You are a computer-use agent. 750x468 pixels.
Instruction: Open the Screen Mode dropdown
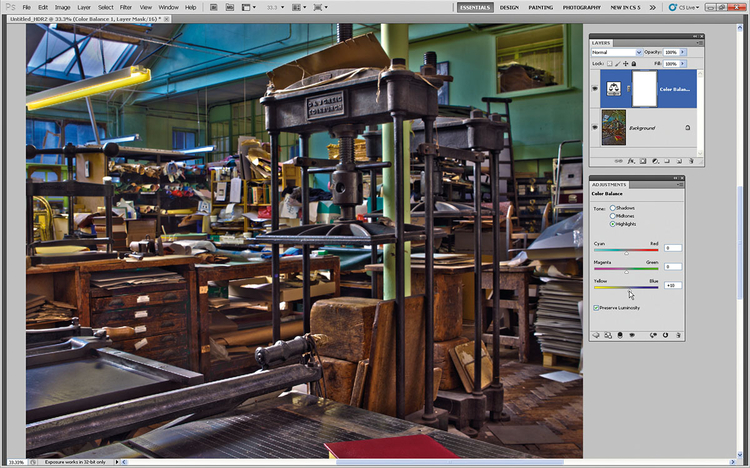(x=320, y=7)
